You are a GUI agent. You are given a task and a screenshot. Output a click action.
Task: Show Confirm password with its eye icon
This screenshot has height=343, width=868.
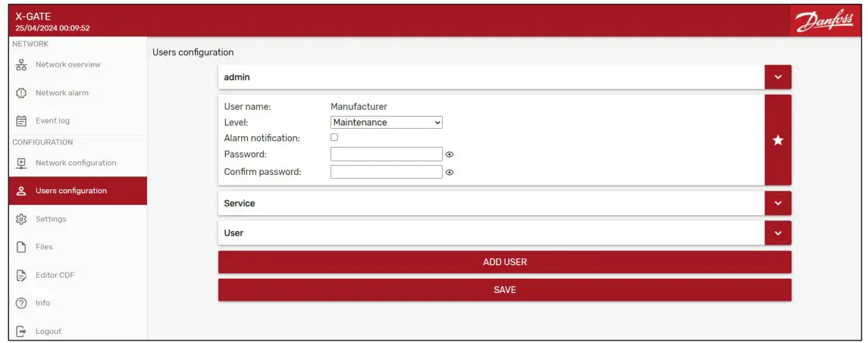pyautogui.click(x=450, y=172)
